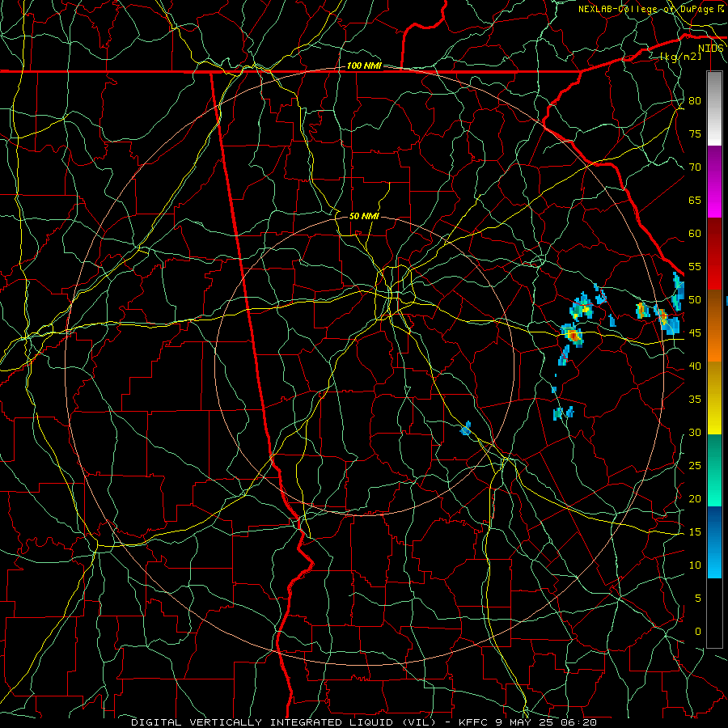
Task: Click the scale value 55
Action: 695,267
